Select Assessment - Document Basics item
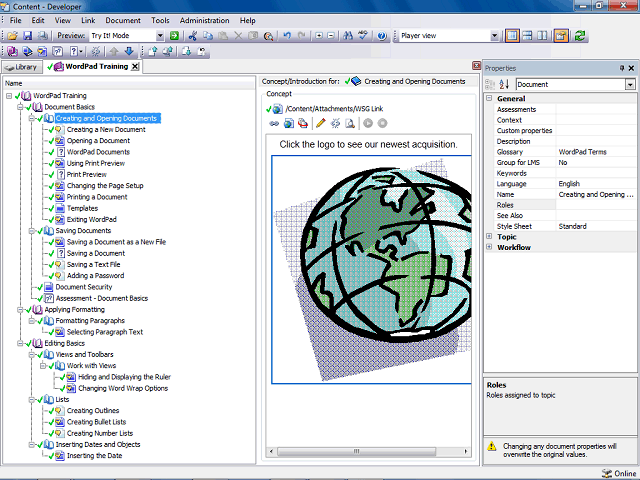Screen dimensions: 640x480 [102, 298]
